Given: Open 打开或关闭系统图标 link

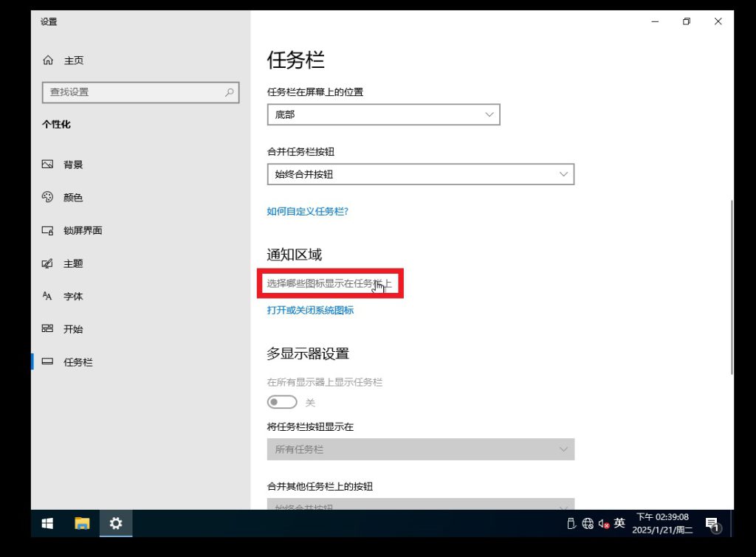Looking at the screenshot, I should (310, 311).
